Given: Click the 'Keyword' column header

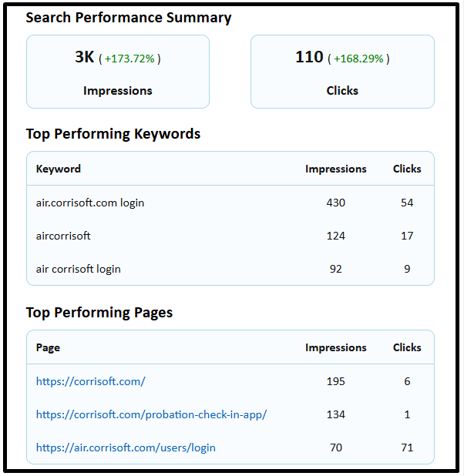Looking at the screenshot, I should tap(59, 169).
